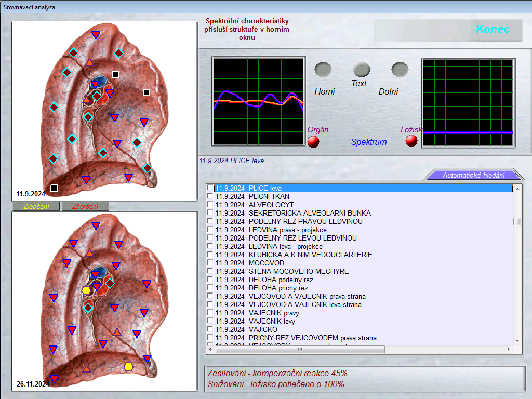
Task: Select yellow hexagon marker near bronchi in lower lung
Action: click(x=87, y=290)
